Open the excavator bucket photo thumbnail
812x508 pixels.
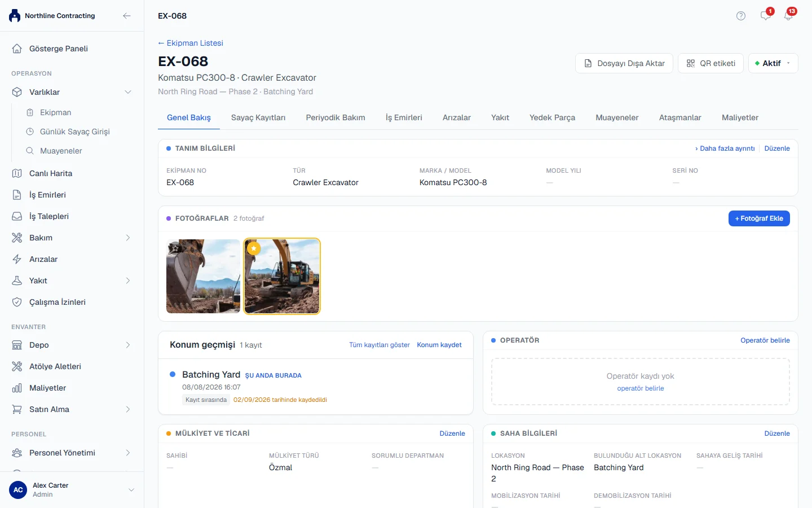(204, 277)
